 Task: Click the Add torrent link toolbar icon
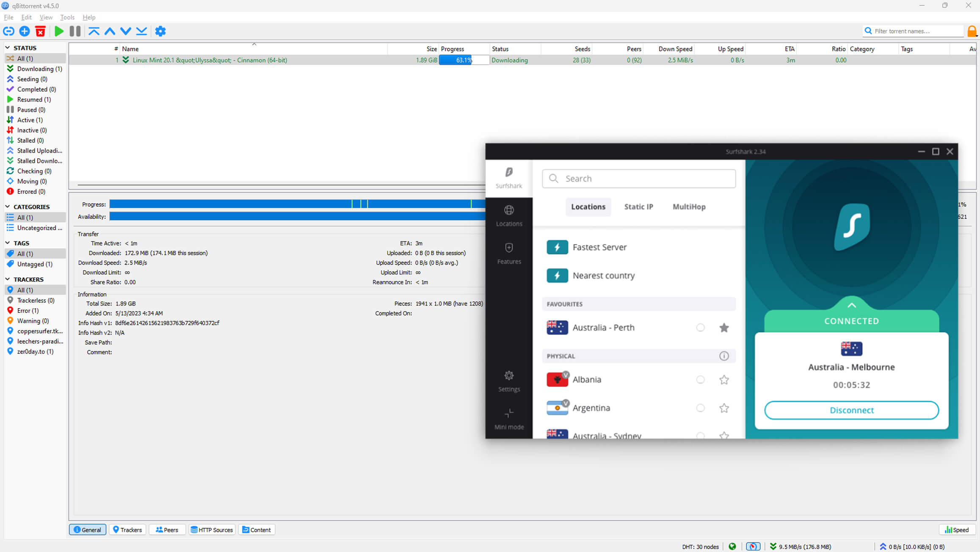[x=8, y=31]
